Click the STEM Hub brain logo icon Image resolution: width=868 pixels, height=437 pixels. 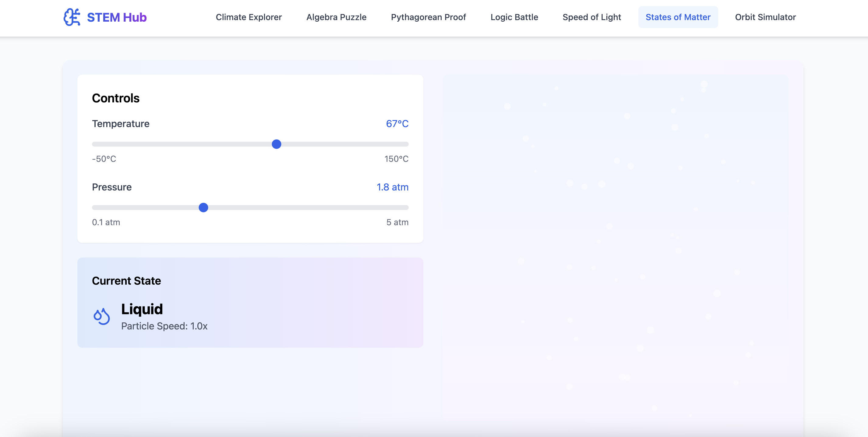[x=72, y=17]
